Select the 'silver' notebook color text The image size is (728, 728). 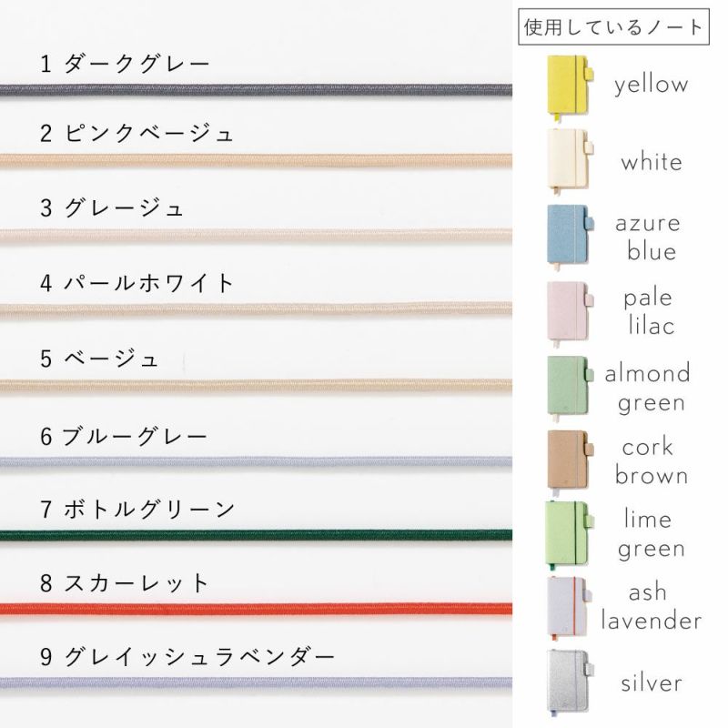(652, 682)
